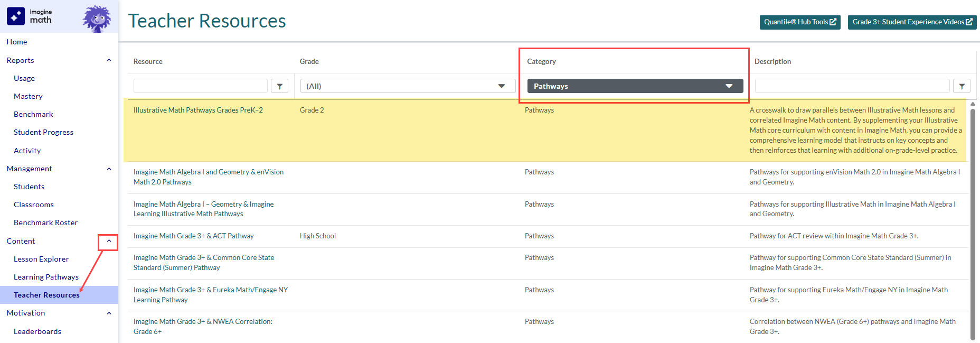This screenshot has height=343, width=980.
Task: Click the Description column filter icon
Action: tap(962, 86)
